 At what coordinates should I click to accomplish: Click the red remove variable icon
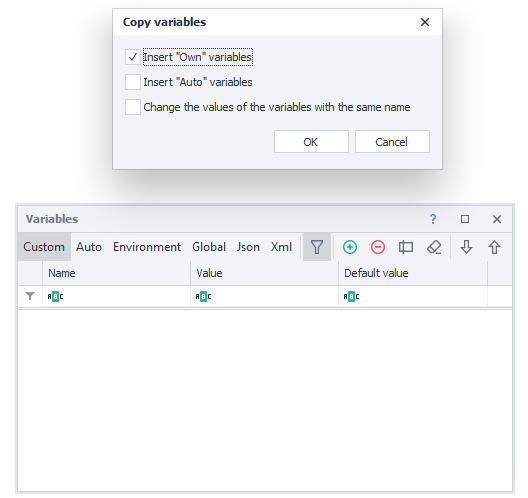378,247
